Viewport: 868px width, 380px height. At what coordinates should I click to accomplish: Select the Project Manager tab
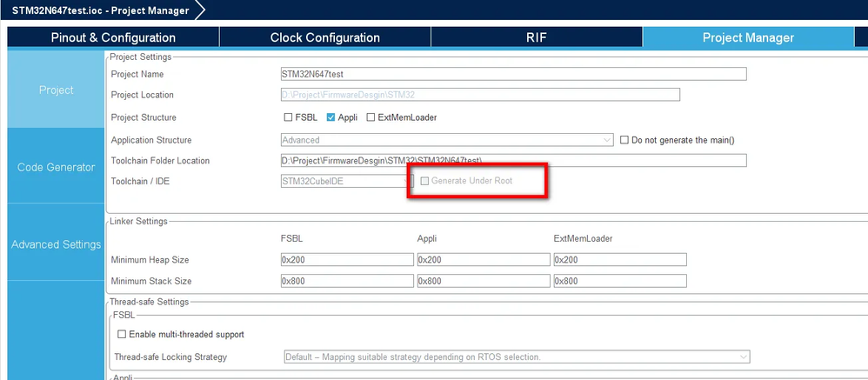pos(748,37)
